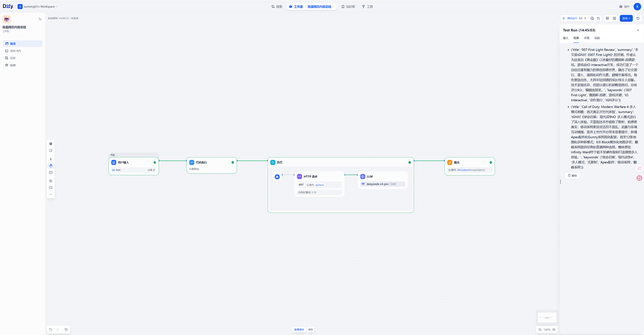Click the 迭代 iteration node header
Screen dimensions: 644x335
click(x=340, y=162)
